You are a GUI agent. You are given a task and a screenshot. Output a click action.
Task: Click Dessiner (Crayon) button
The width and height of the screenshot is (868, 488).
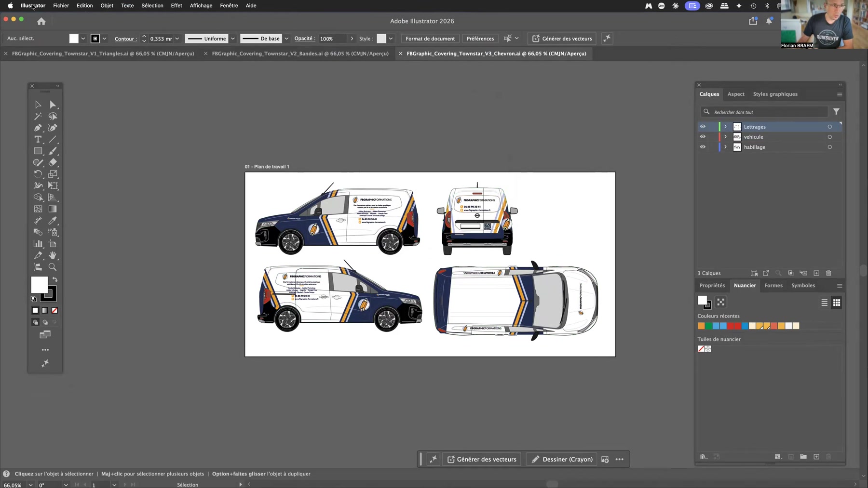point(562,459)
